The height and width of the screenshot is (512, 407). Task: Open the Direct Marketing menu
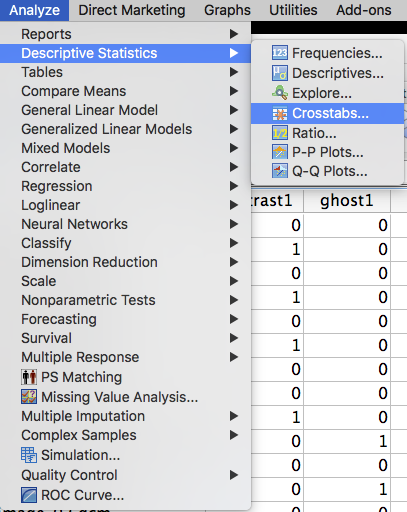(132, 10)
